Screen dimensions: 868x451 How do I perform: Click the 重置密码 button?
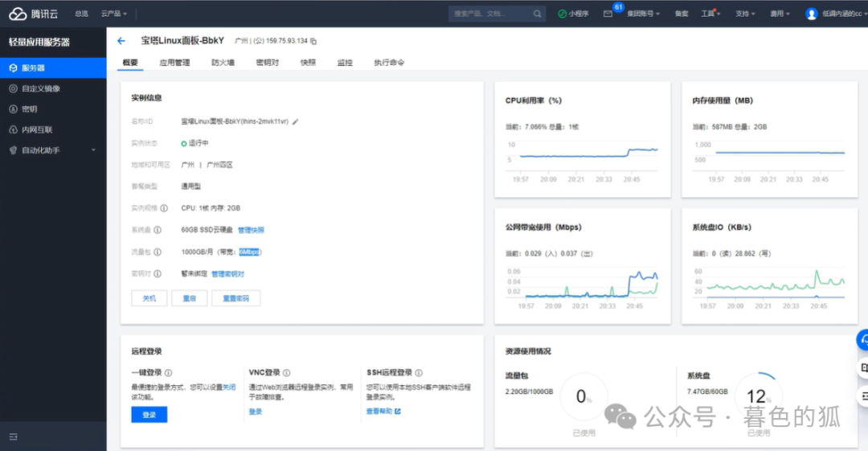pos(235,298)
